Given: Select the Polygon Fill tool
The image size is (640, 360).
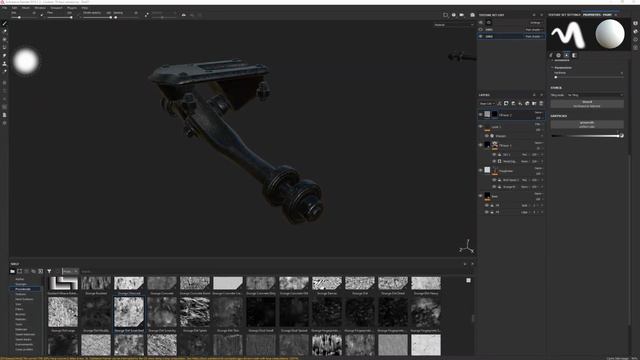Looking at the screenshot, I should [4, 47].
